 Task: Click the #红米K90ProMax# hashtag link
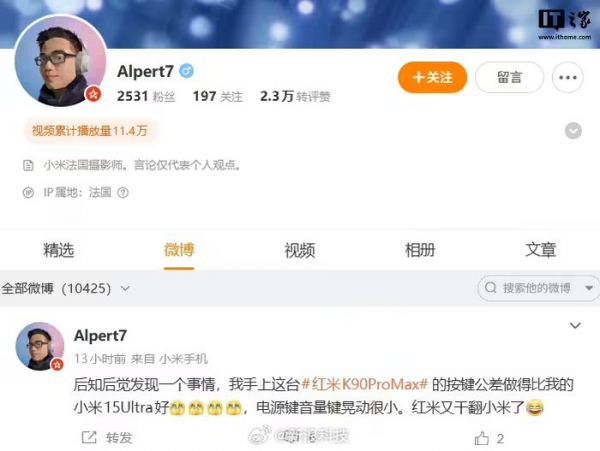click(365, 384)
